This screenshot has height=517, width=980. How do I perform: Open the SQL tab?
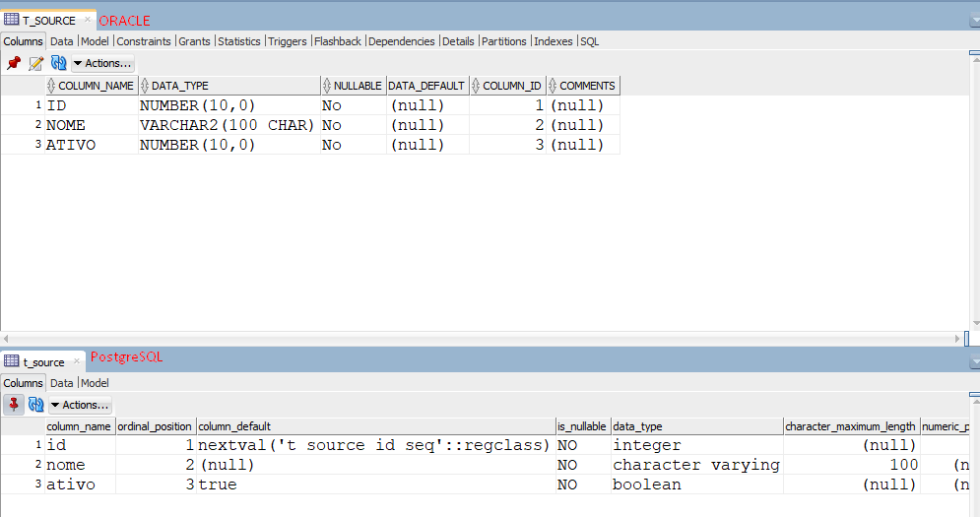(x=589, y=41)
